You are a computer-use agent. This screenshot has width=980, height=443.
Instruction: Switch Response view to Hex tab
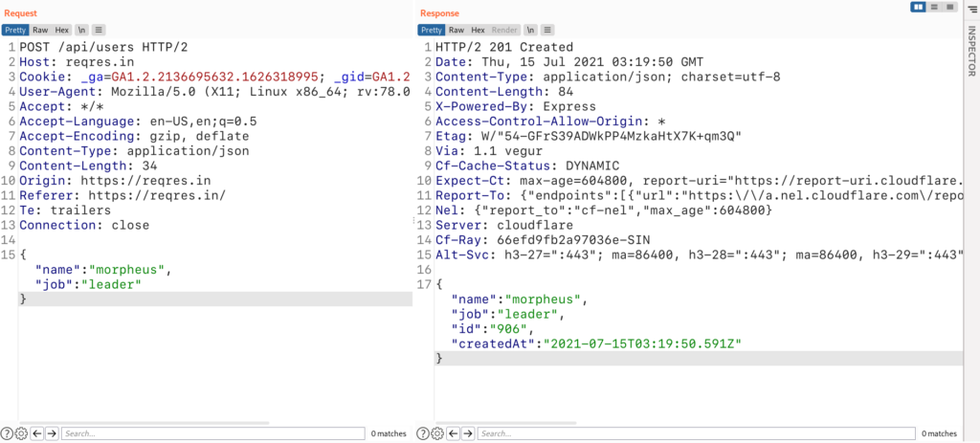[479, 30]
